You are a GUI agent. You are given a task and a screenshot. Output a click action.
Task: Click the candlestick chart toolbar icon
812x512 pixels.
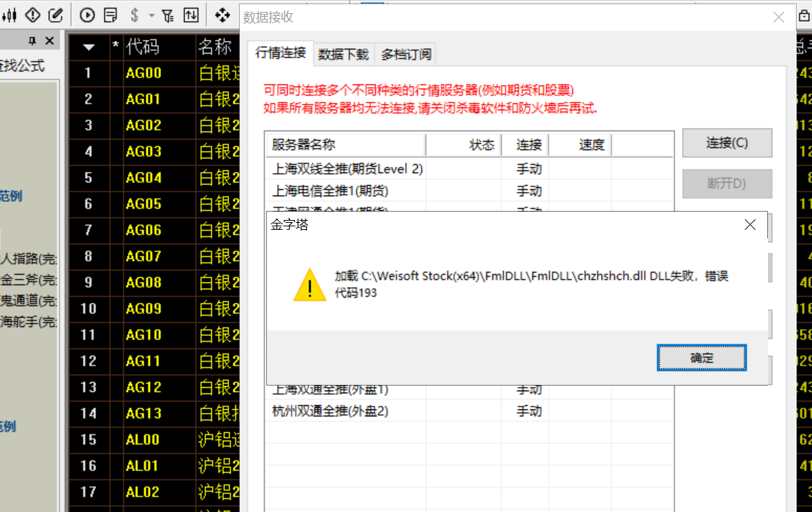pos(10,15)
